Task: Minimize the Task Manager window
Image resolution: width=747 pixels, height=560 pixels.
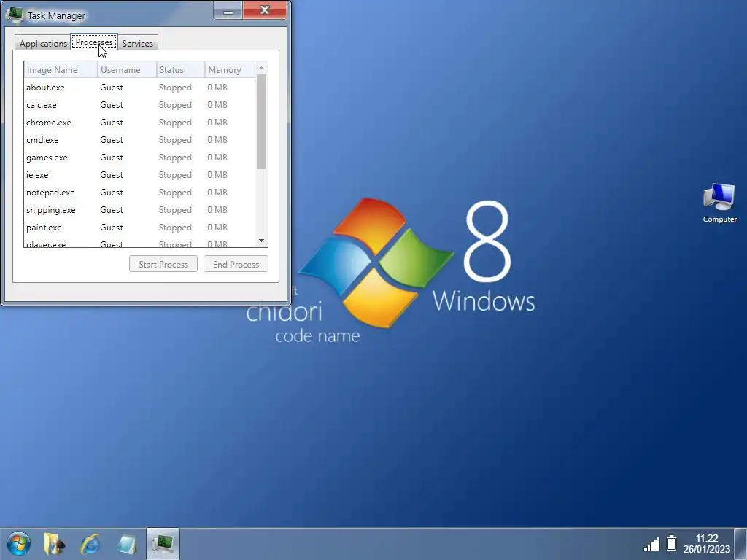Action: [x=228, y=10]
